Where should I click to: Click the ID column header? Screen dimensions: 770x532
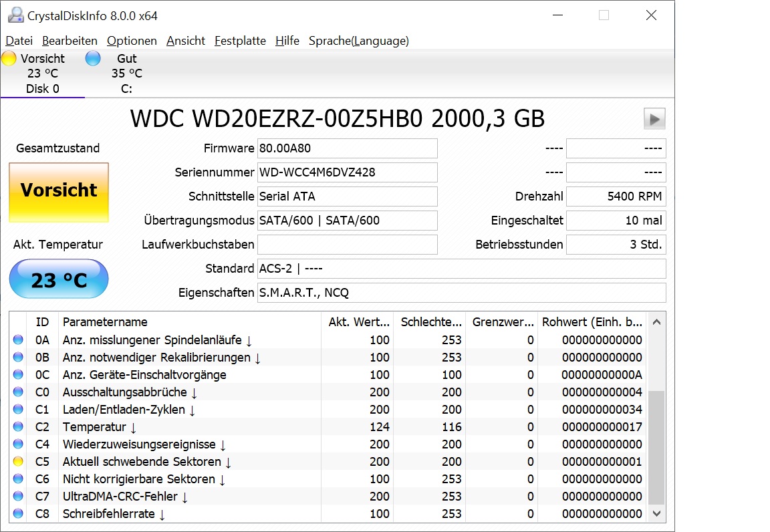tap(42, 321)
